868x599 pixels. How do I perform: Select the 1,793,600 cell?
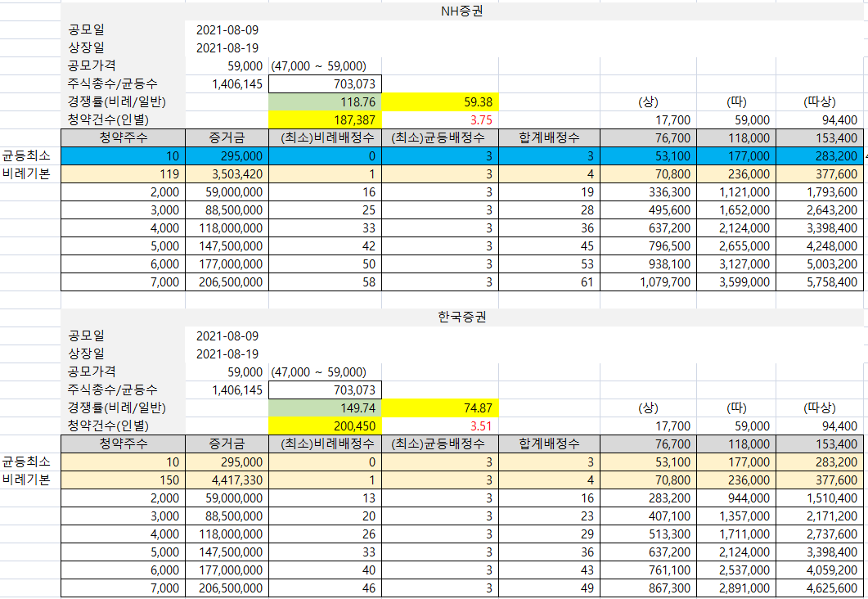pyautogui.click(x=820, y=192)
